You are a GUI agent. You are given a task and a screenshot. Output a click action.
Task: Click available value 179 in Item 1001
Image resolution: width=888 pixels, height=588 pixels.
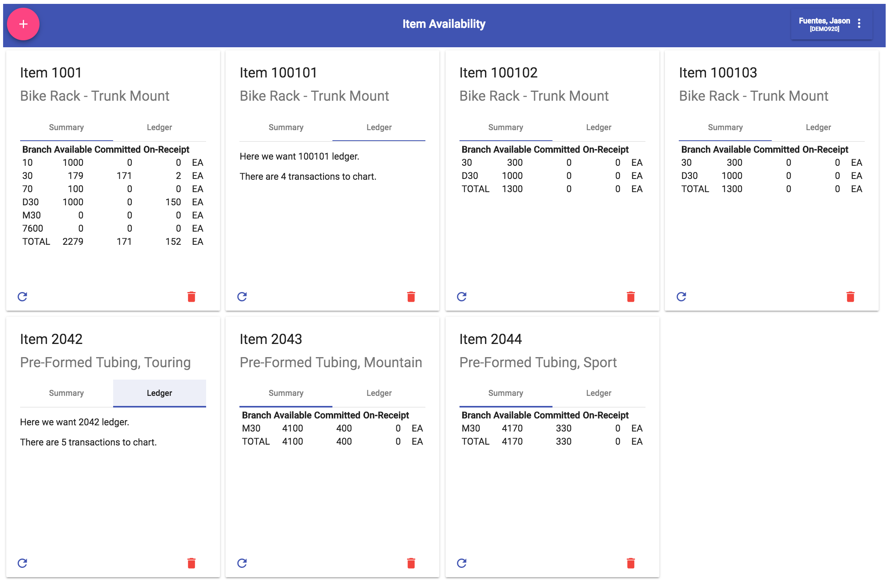click(x=76, y=176)
